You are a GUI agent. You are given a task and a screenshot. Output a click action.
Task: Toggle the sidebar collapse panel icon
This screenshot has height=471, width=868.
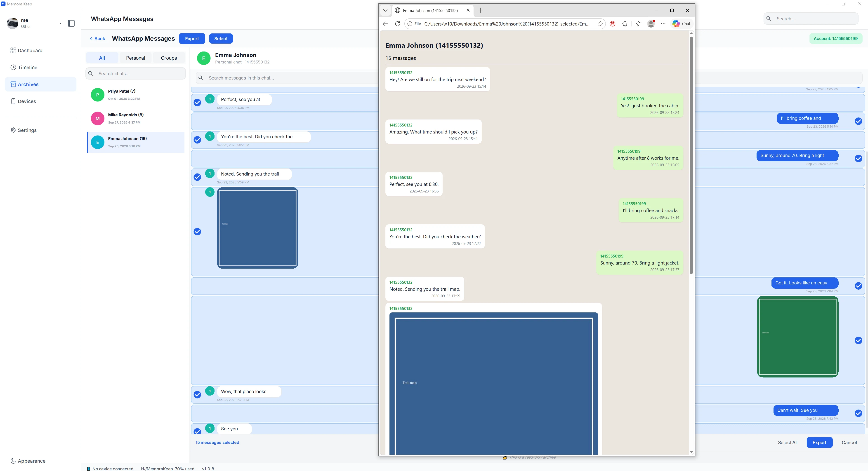(71, 23)
